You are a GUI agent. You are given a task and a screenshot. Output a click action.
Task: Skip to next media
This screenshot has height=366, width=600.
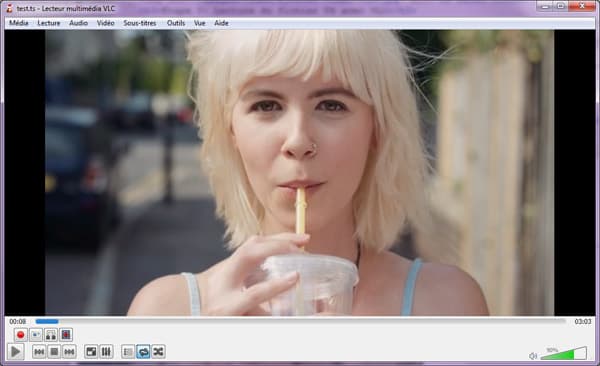[x=69, y=351]
